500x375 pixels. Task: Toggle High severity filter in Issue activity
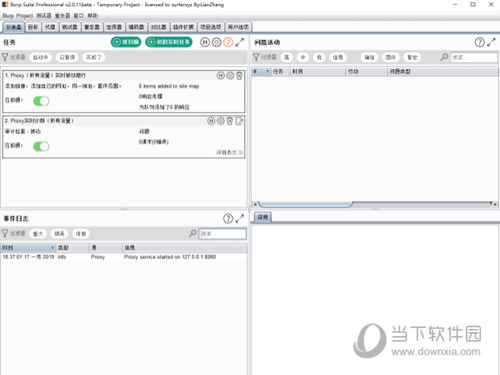(287, 57)
